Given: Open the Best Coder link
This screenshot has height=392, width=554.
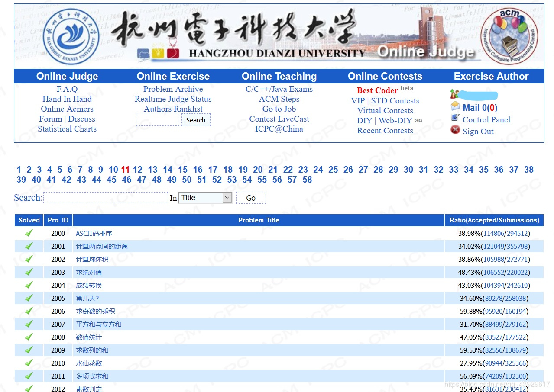Looking at the screenshot, I should coord(377,90).
